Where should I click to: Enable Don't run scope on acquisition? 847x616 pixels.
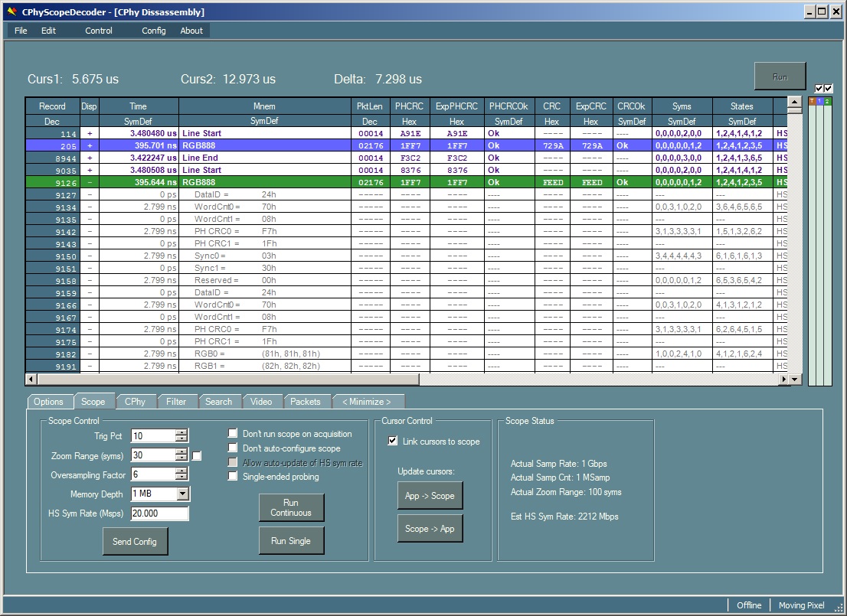pyautogui.click(x=233, y=434)
